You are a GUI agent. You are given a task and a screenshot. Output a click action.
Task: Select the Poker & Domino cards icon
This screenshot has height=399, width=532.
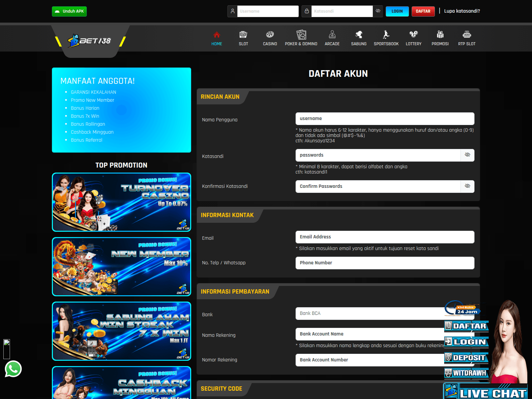click(301, 35)
